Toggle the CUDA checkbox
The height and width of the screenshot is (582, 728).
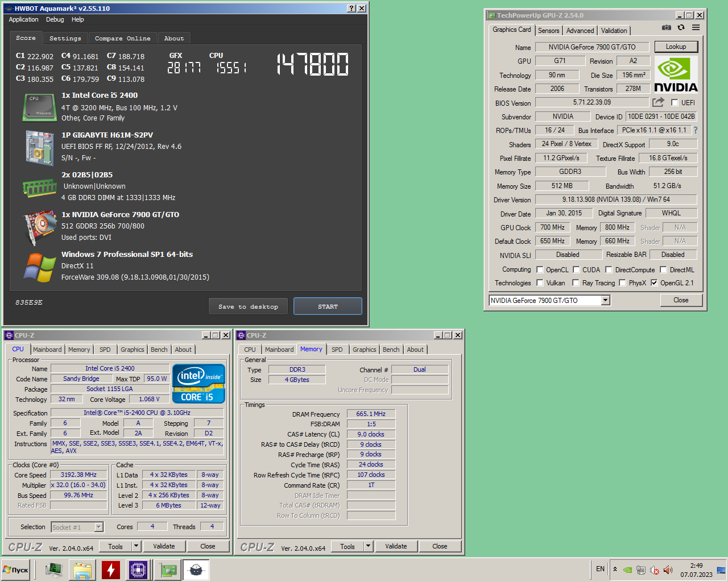[576, 270]
